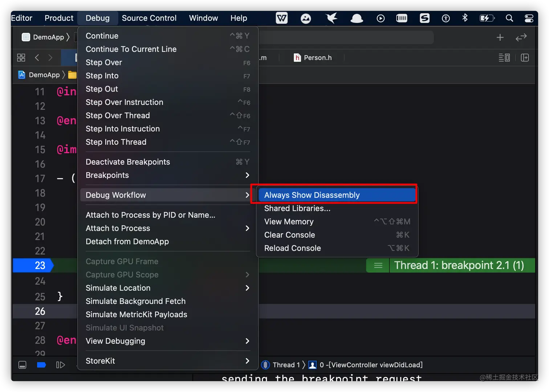The image size is (549, 392).
Task: Open the viewDidLoad stack frame selector
Action: 366,365
